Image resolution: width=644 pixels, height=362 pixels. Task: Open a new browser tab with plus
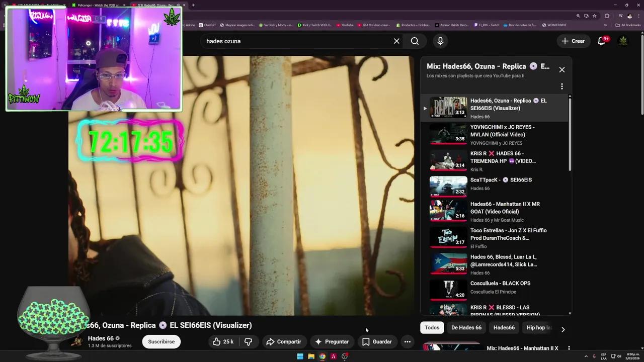[x=193, y=5]
